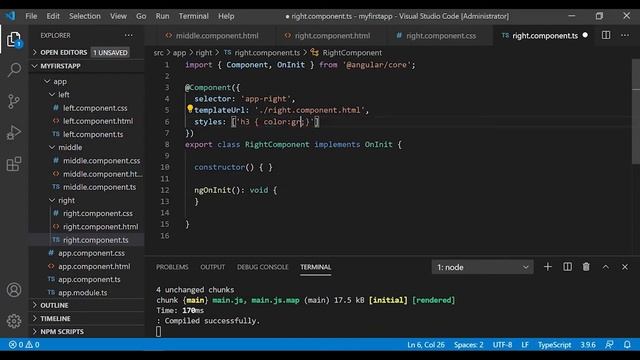Open the Extensions view
Image resolution: width=640 pixels, height=360 pixels.
pyautogui.click(x=14, y=164)
